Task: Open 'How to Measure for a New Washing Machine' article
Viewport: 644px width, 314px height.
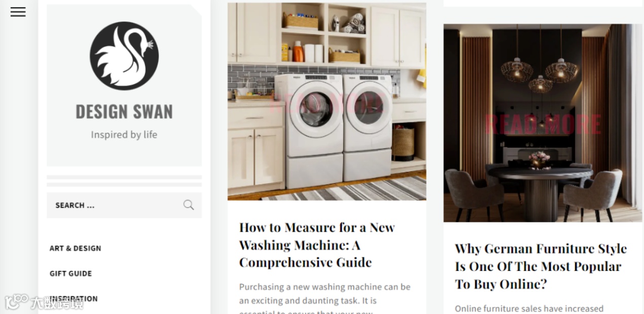Action: pyautogui.click(x=317, y=245)
